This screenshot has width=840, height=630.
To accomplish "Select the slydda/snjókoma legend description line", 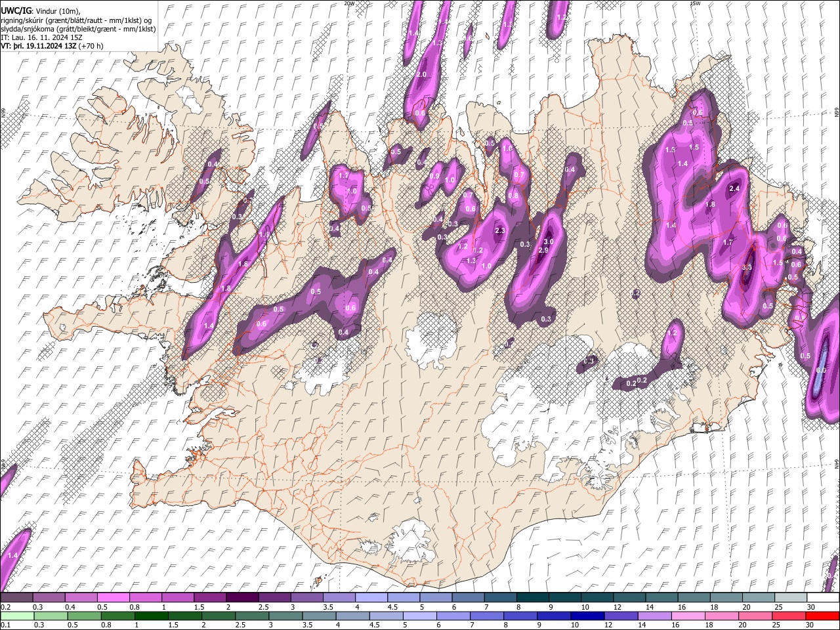I will [x=78, y=29].
